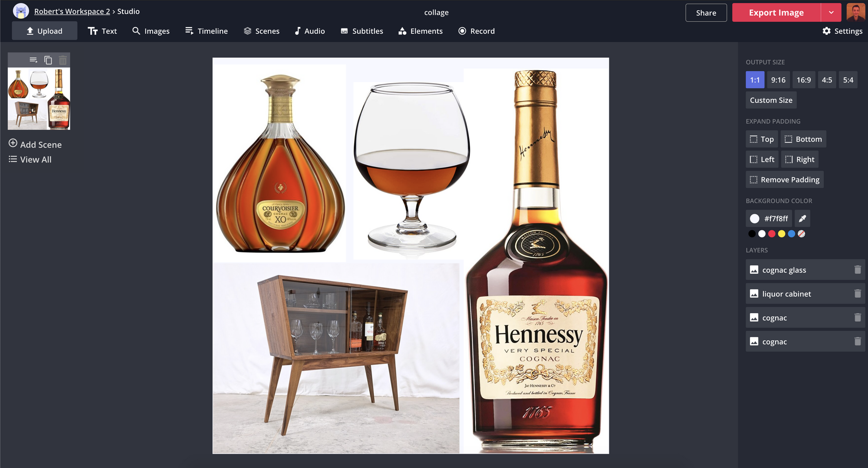Delete the scene with the trash icon
868x468 pixels.
coord(63,60)
